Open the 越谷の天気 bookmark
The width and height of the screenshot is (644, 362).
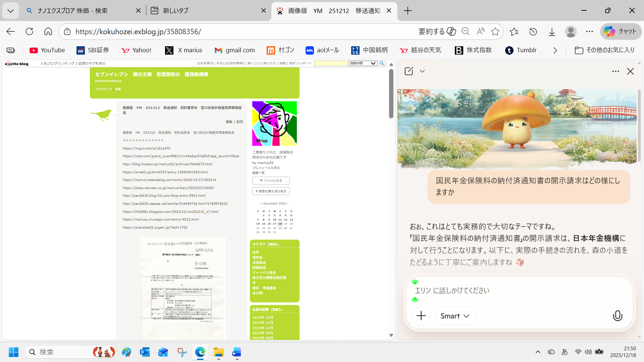(420, 50)
